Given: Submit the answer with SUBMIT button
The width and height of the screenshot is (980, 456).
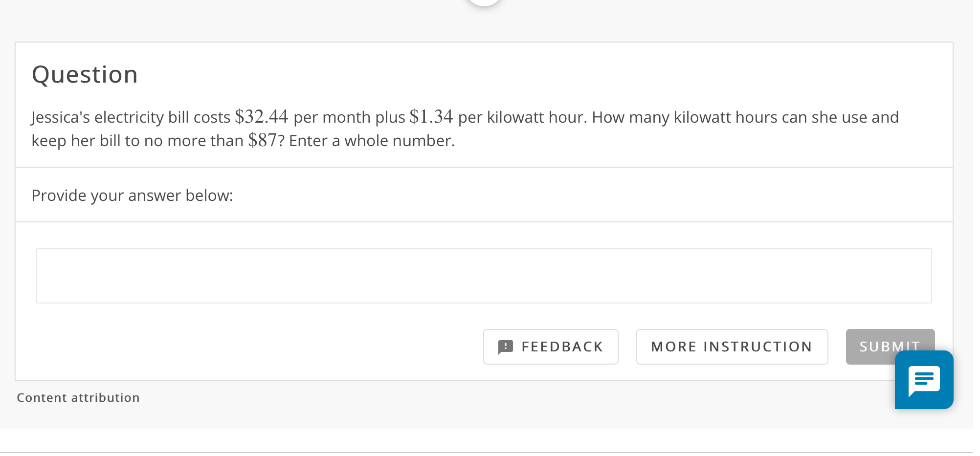Looking at the screenshot, I should pyautogui.click(x=870, y=341).
